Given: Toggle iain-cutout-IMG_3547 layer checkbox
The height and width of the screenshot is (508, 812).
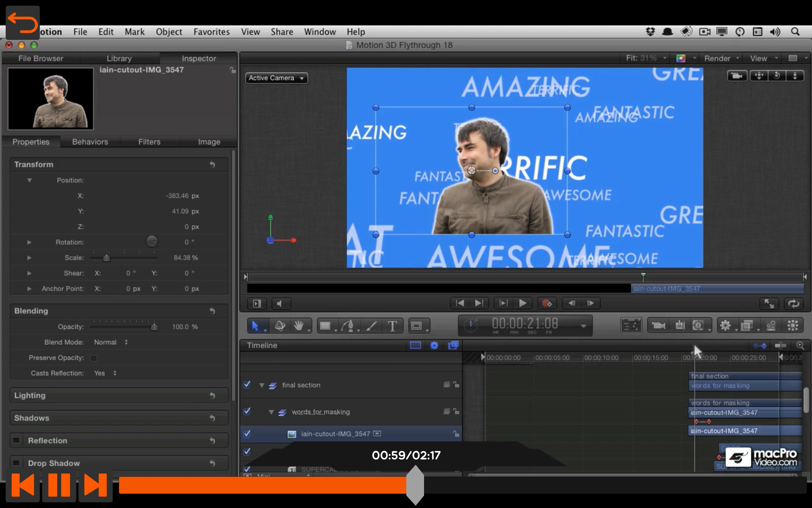Looking at the screenshot, I should pos(247,434).
